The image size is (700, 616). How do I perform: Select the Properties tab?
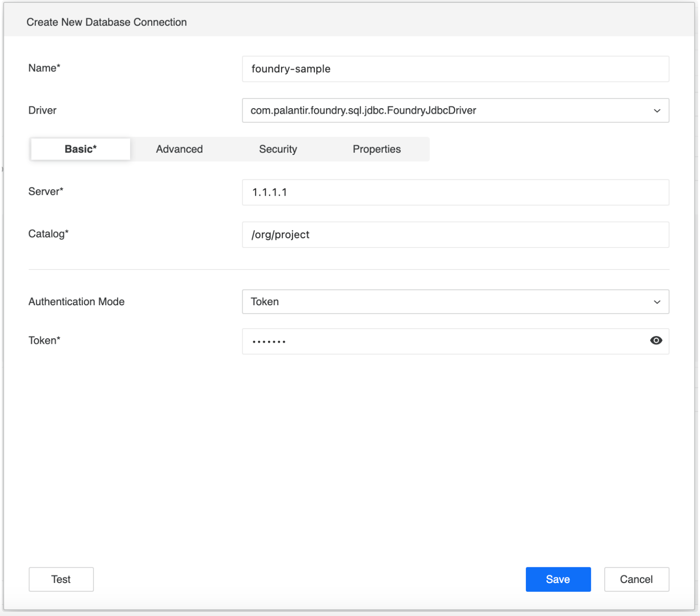point(376,149)
